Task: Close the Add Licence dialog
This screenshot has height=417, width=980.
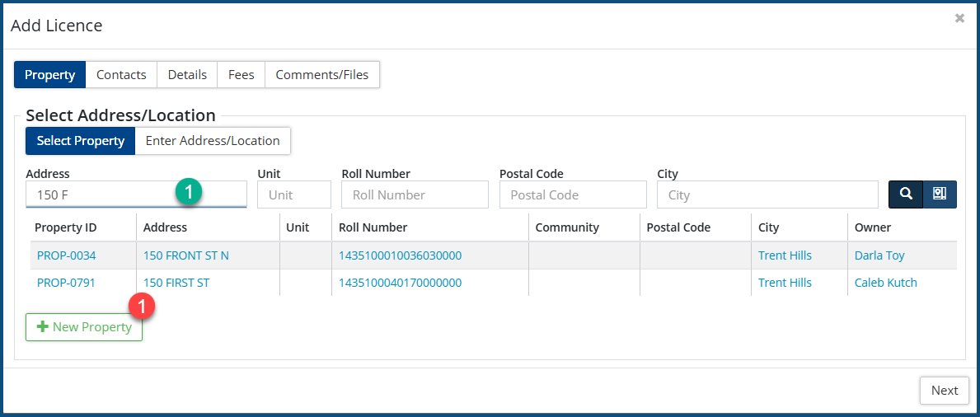Action: pyautogui.click(x=959, y=18)
